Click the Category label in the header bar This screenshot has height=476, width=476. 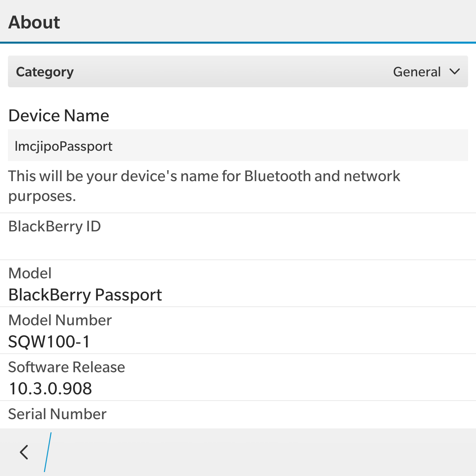pyautogui.click(x=45, y=71)
